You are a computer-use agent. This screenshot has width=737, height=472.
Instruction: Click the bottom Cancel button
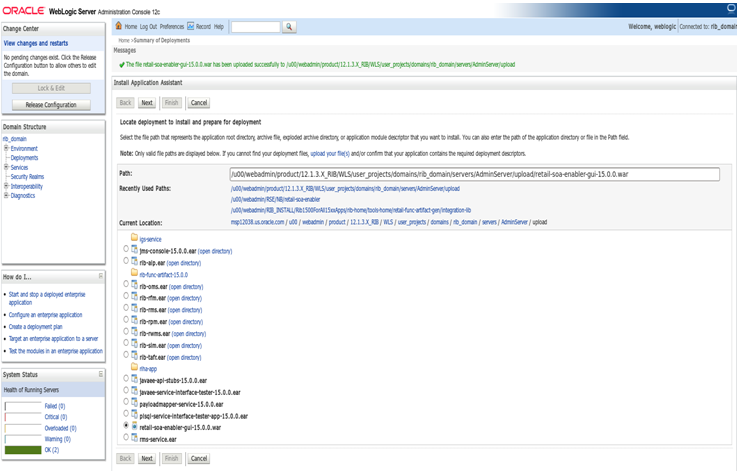(x=199, y=458)
